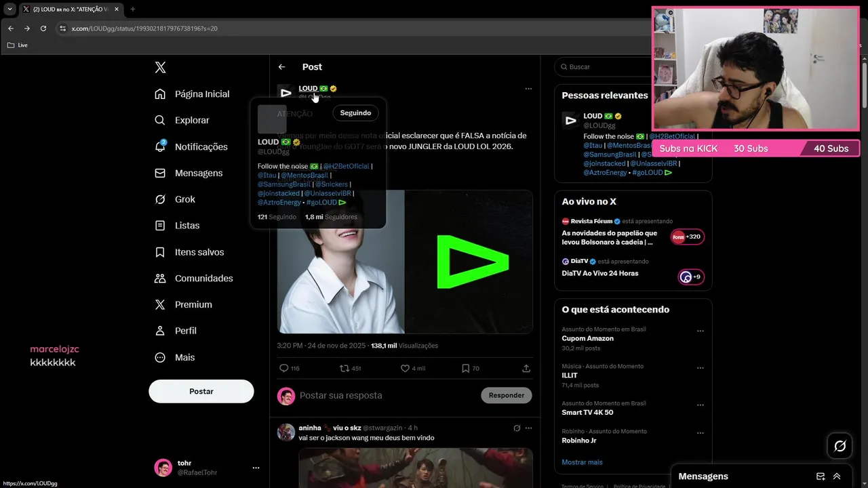The height and width of the screenshot is (488, 868).
Task: Open #goLOUD hashtag in hover card
Action: [321, 202]
